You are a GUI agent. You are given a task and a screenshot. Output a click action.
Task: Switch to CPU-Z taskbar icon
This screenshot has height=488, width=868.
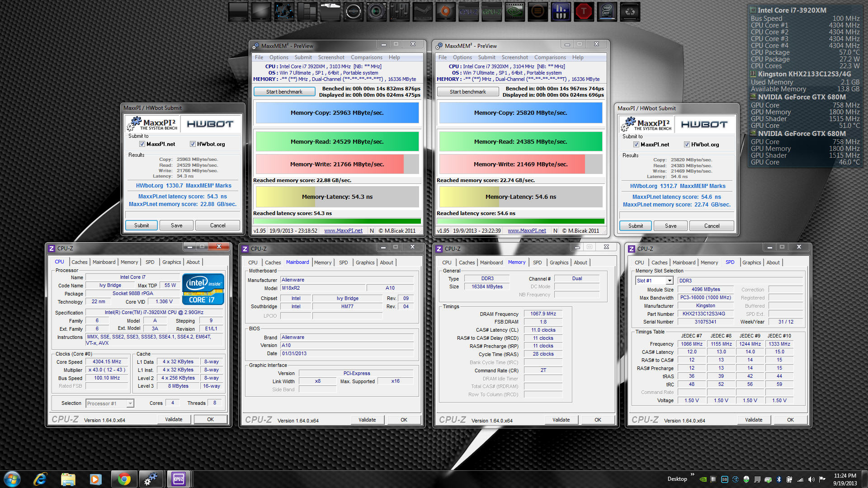(179, 479)
